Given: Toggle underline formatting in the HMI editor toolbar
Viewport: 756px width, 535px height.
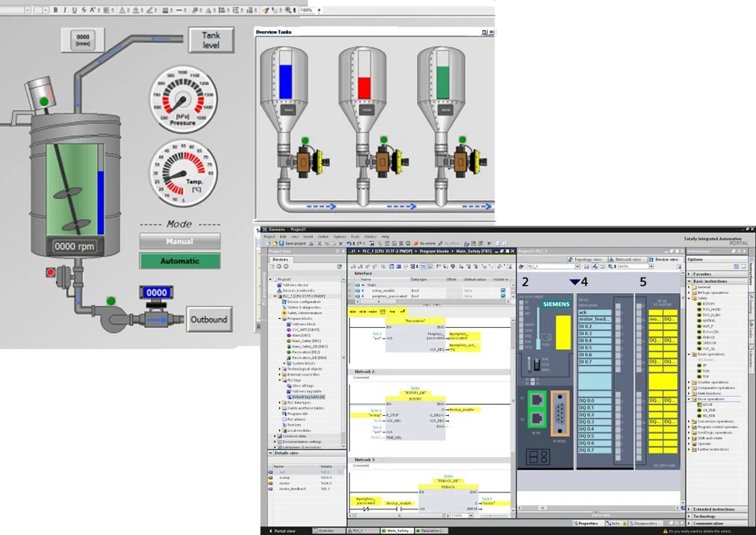Looking at the screenshot, I should click(x=74, y=10).
